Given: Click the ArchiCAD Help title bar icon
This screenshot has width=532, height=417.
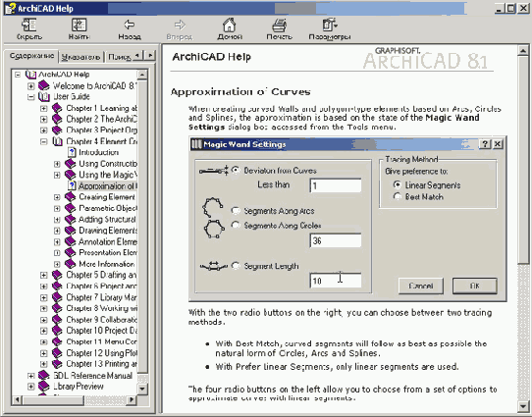Looking at the screenshot, I should coord(11,8).
